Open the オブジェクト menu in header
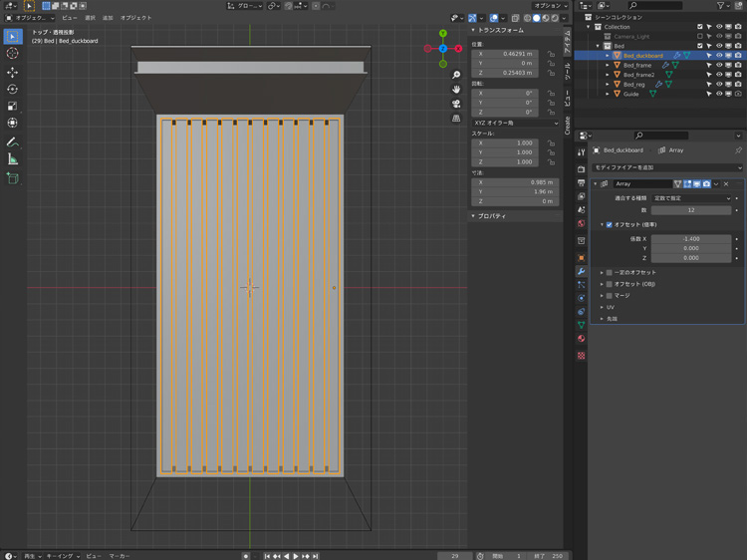 136,18
